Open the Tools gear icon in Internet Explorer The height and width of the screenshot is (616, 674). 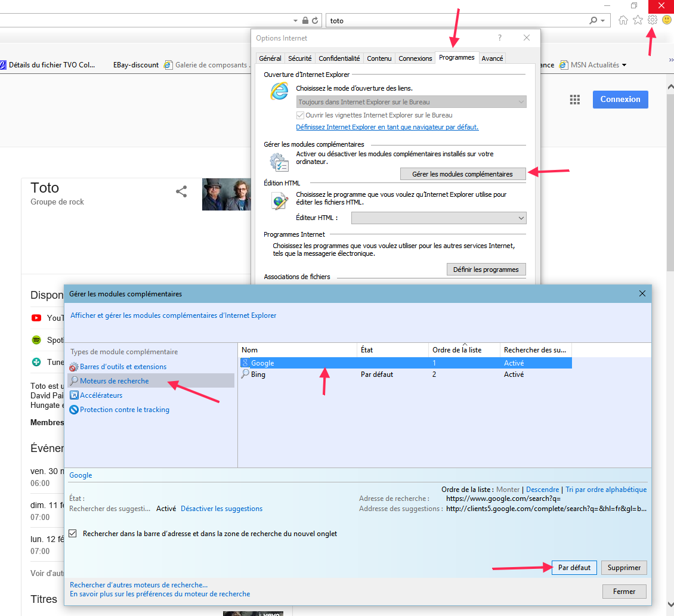652,20
